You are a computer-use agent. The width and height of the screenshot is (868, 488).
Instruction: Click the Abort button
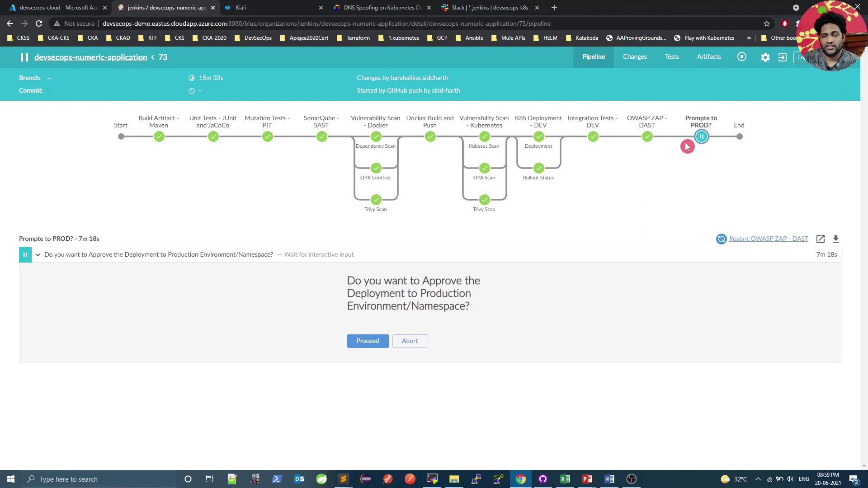point(410,341)
